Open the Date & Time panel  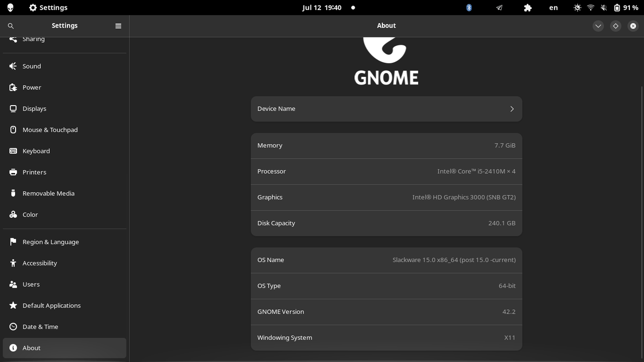coord(64,327)
